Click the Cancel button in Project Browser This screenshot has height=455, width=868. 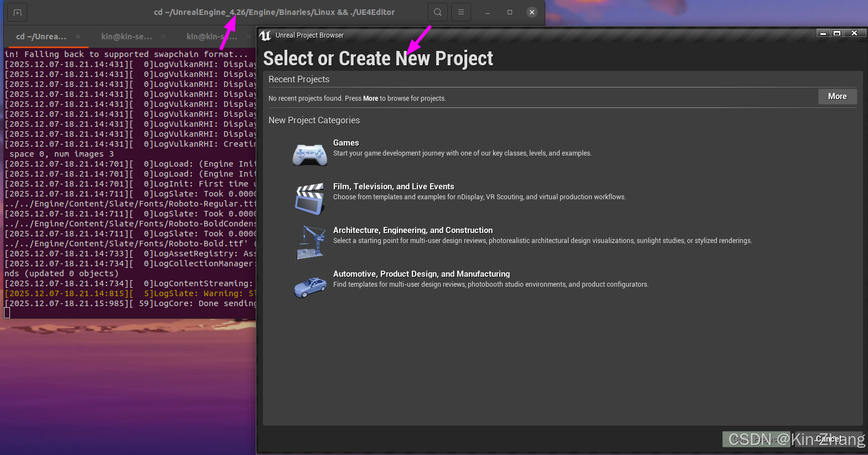coord(828,439)
